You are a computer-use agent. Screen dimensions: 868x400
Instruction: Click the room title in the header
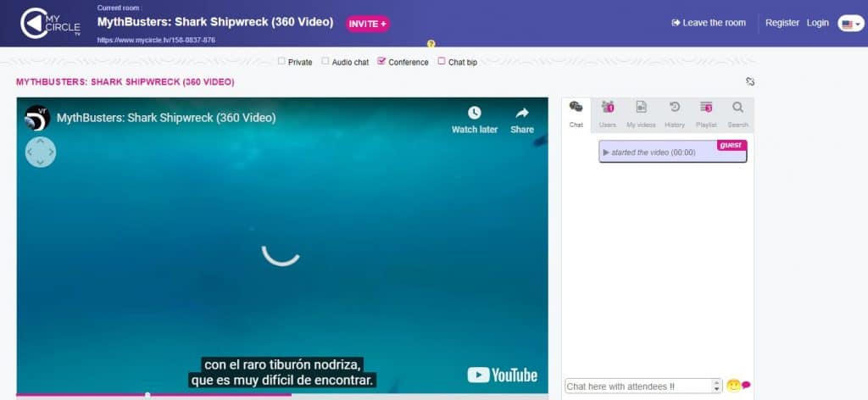tap(215, 22)
